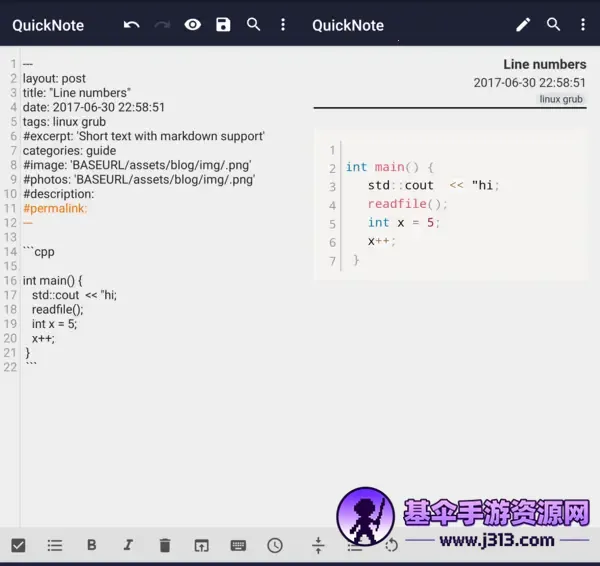Open the editor overflow menu dots
This screenshot has width=600, height=566.
coord(283,25)
